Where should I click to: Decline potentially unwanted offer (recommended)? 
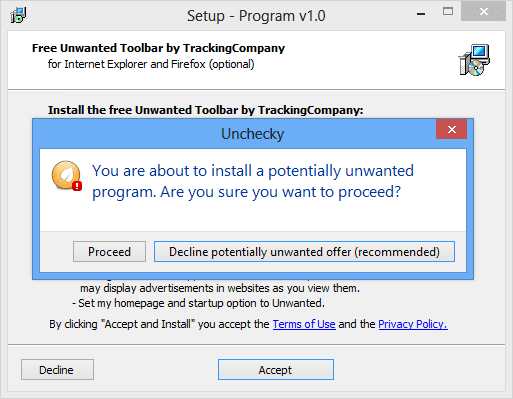(x=304, y=252)
